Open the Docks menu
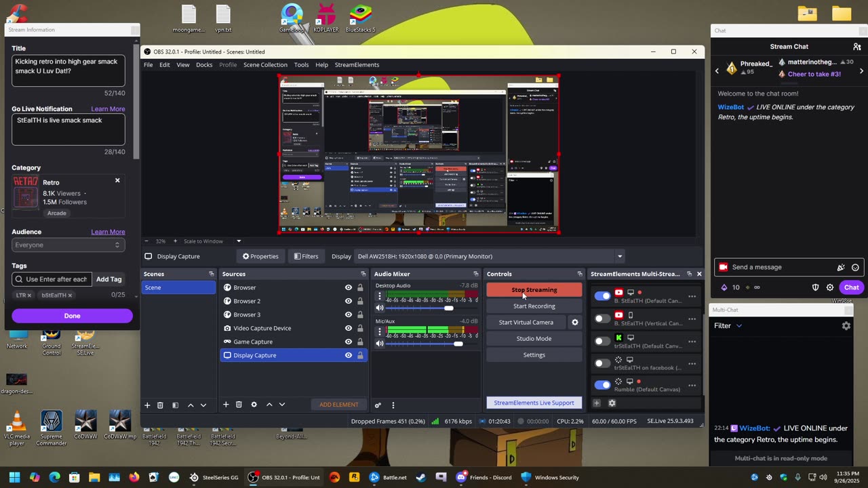Viewport: 868px width, 488px height. [x=204, y=65]
